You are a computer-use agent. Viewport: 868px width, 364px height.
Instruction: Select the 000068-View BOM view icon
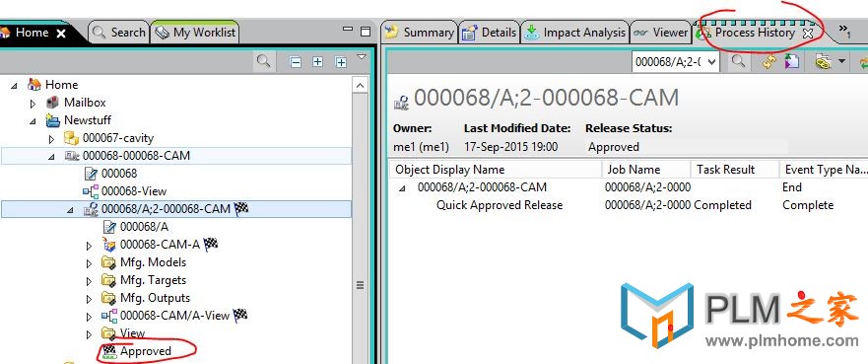coord(91,191)
